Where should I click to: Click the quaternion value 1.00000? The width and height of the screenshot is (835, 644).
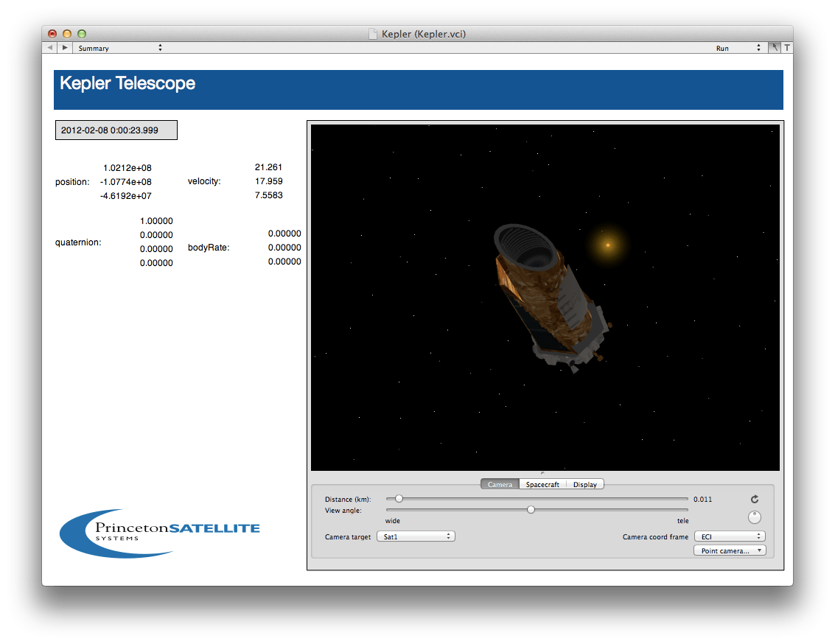[156, 221]
